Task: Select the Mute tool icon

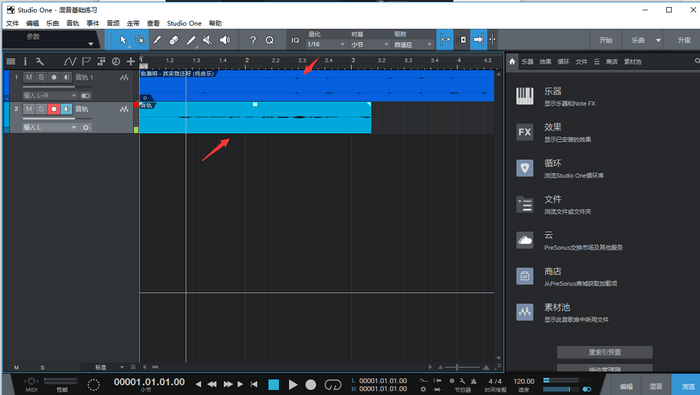Action: [208, 40]
